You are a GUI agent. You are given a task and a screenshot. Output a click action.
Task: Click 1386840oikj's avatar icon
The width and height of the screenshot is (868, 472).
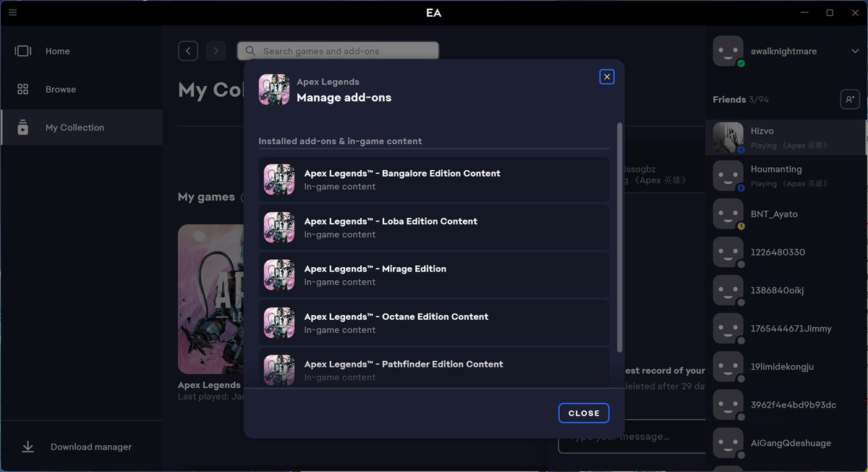(x=728, y=290)
